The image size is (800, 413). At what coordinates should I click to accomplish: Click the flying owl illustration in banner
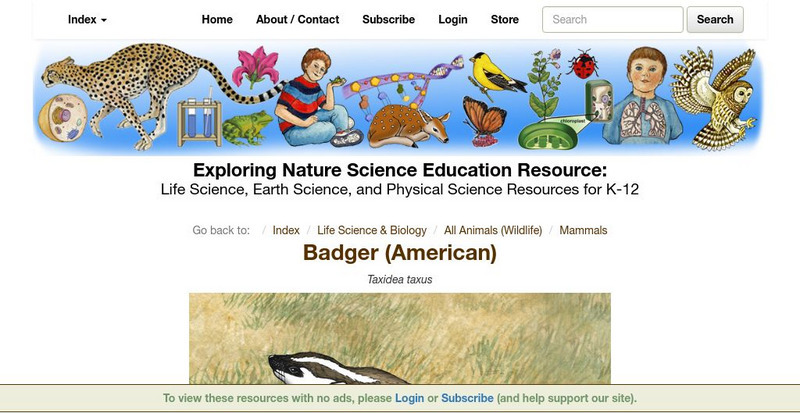click(x=714, y=98)
